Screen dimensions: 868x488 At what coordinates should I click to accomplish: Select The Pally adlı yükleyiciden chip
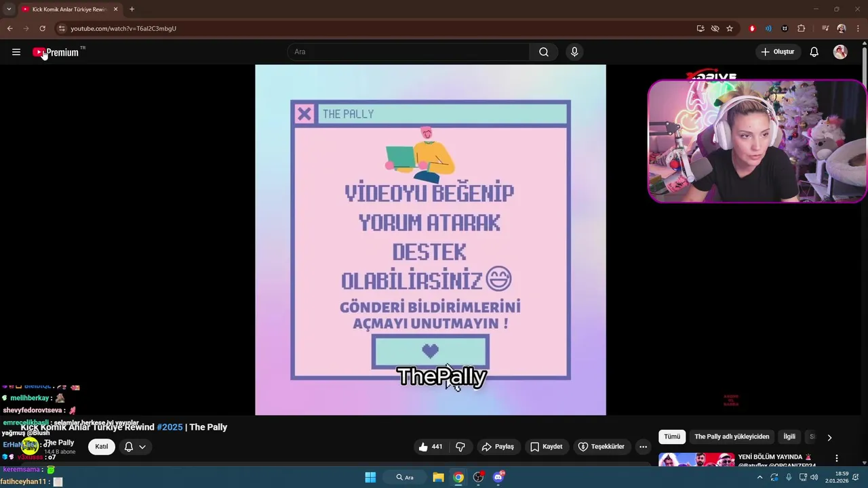click(x=732, y=436)
